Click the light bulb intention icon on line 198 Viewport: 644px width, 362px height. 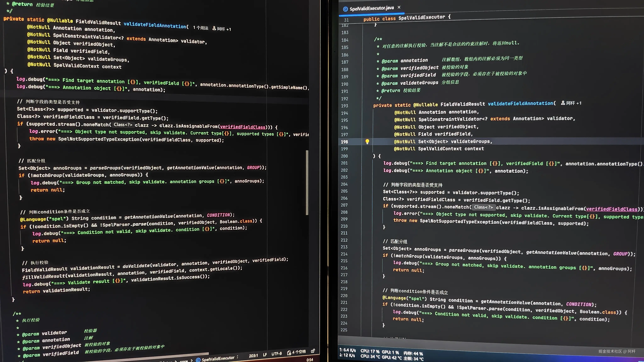[x=367, y=142]
